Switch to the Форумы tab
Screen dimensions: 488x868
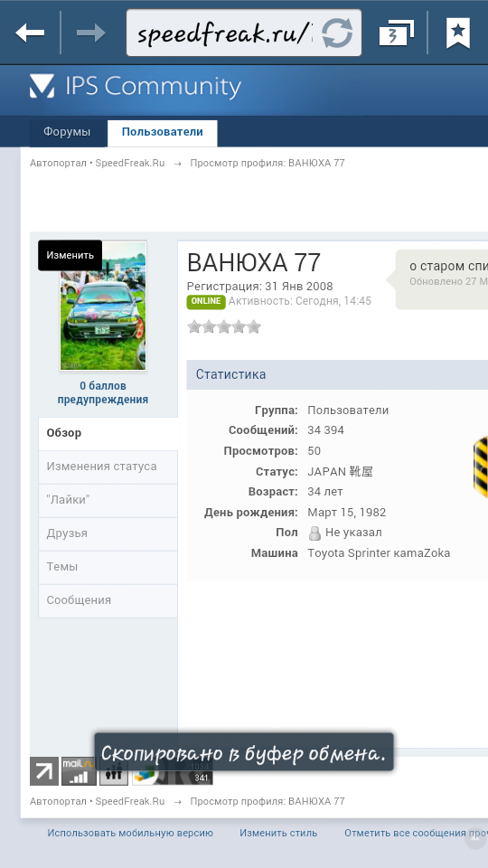[67, 132]
